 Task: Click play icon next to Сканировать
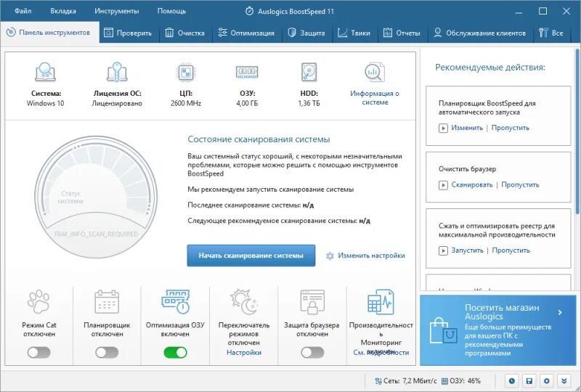coord(443,185)
